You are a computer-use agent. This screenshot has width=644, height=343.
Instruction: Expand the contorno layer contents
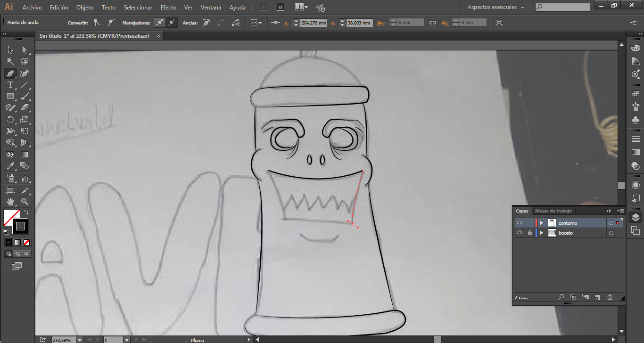click(x=542, y=223)
